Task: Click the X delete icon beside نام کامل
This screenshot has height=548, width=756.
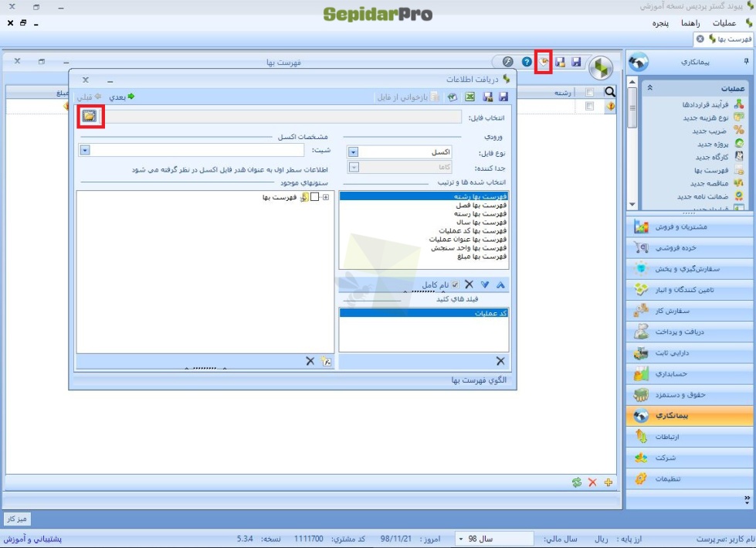Action: (x=469, y=284)
